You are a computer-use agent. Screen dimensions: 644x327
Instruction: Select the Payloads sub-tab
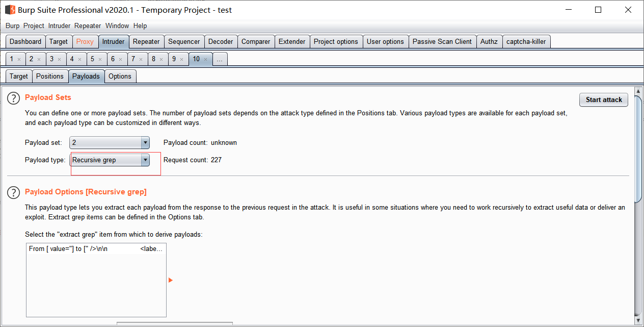86,77
